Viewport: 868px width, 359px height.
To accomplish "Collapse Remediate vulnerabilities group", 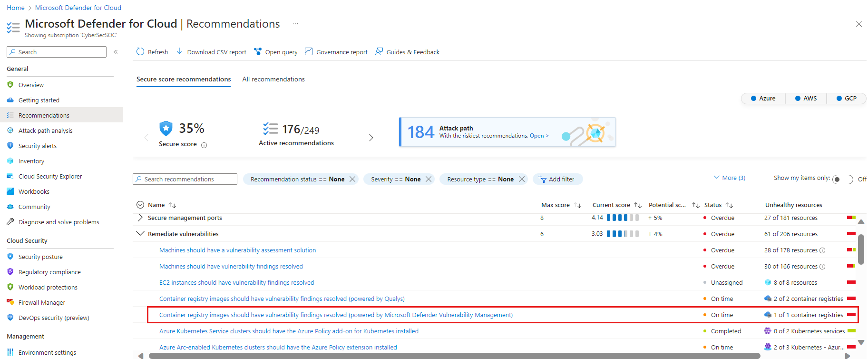I will (x=140, y=234).
